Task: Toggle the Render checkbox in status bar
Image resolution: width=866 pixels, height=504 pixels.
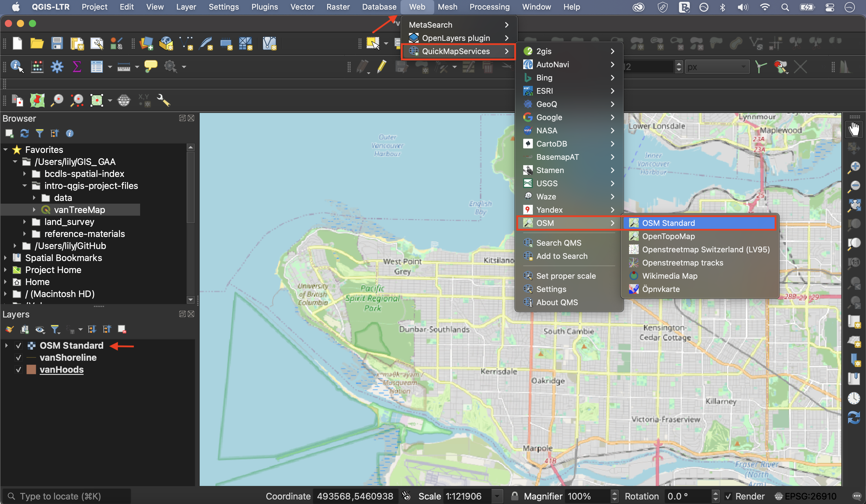Action: click(728, 496)
